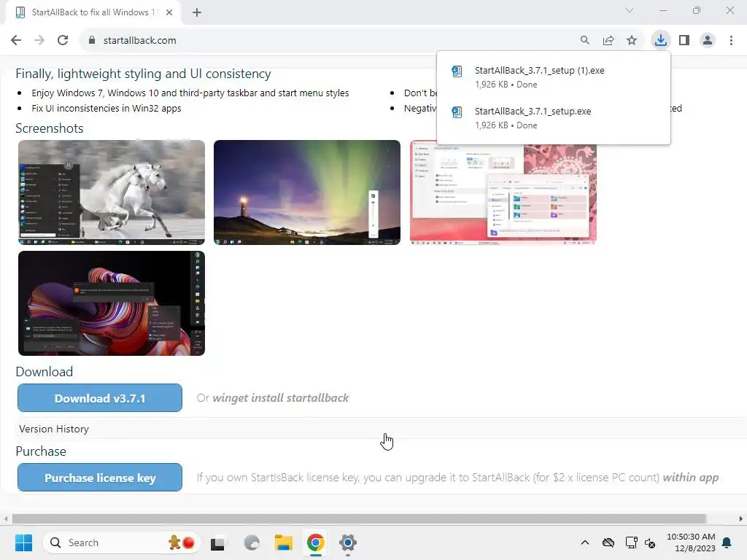Click the scrollbar right arrow
Image resolution: width=747 pixels, height=560 pixels.
[x=741, y=518]
